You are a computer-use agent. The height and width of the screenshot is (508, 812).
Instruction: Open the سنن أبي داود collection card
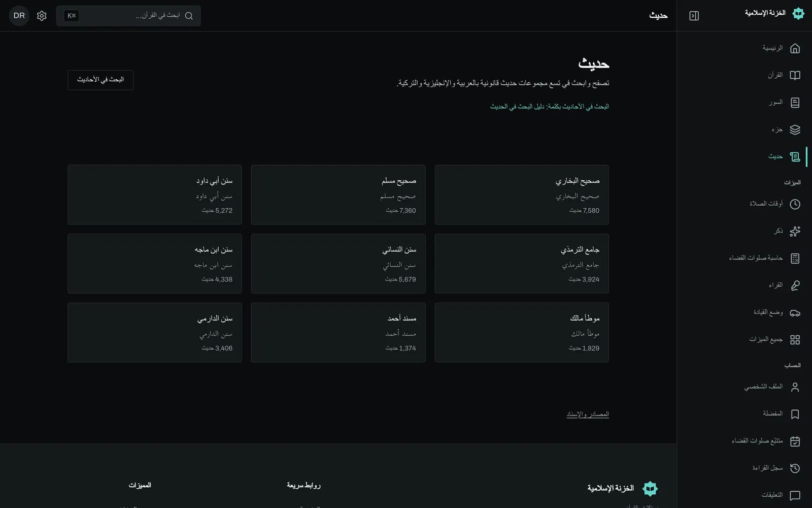[x=155, y=195]
